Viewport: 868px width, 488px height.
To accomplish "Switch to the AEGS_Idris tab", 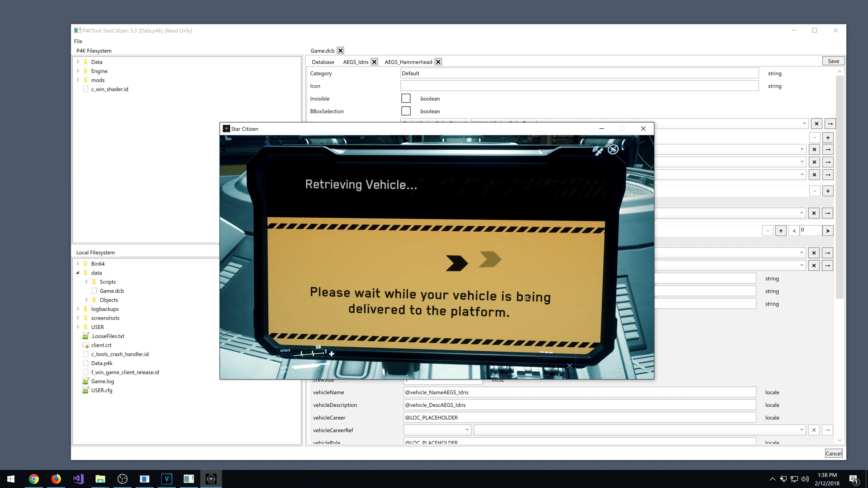I will pos(356,62).
